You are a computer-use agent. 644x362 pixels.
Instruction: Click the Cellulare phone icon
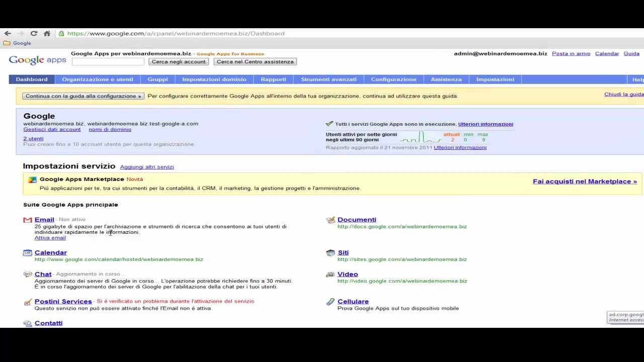[x=331, y=302]
